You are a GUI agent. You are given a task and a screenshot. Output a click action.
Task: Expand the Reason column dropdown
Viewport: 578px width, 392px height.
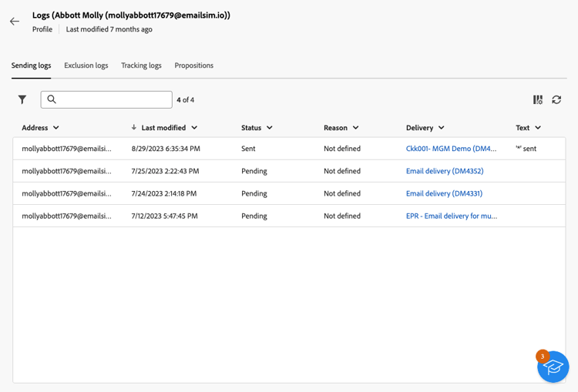(356, 128)
